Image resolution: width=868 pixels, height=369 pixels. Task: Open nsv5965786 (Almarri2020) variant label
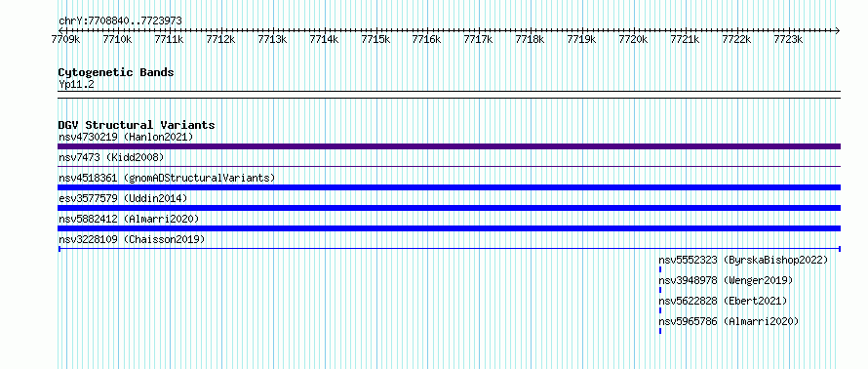tap(729, 321)
